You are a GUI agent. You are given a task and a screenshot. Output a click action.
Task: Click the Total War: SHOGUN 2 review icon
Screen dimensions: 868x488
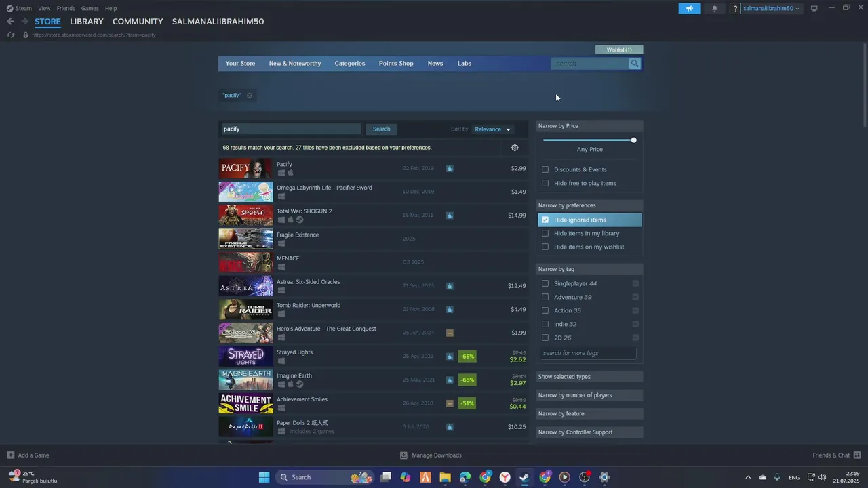pyautogui.click(x=450, y=216)
